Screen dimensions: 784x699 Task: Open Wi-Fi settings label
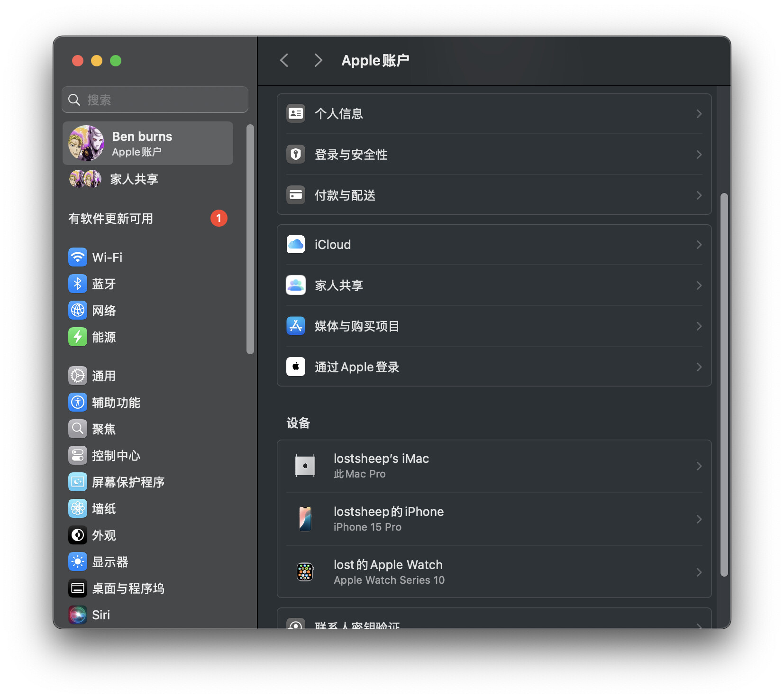pos(107,258)
